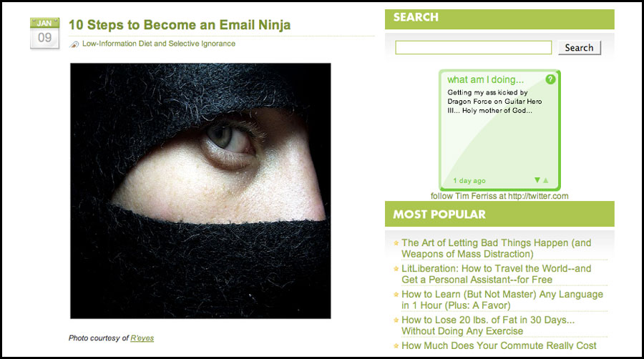This screenshot has height=359, width=644.
Task: Open follow Tim Ferriss at twitter.com link
Action: point(499,196)
